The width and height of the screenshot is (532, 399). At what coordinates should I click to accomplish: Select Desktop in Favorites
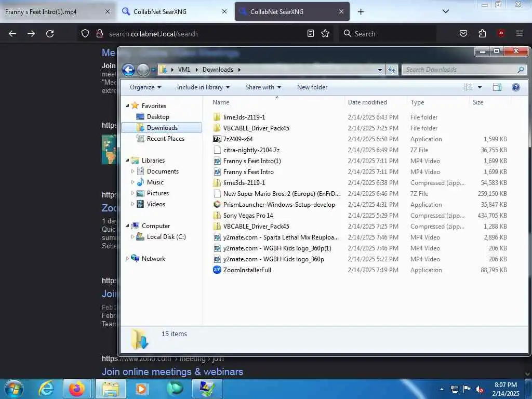click(x=158, y=117)
